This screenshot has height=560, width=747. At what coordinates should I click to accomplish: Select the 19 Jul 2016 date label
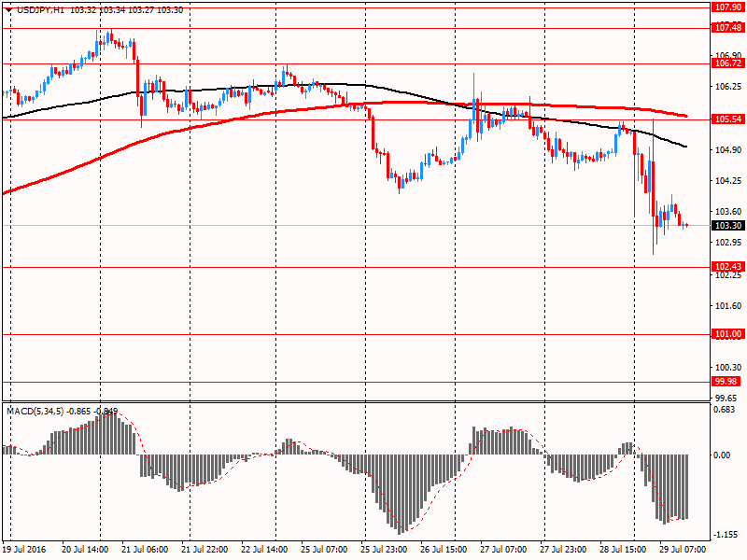click(25, 550)
